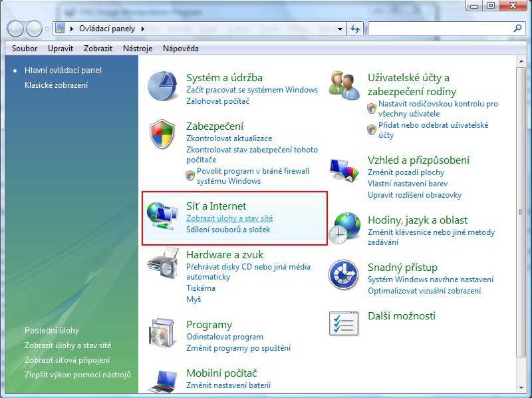Viewport: 532px width, 398px height.
Task: Click the Hardware a zvuk printer icon
Action: coord(163,264)
